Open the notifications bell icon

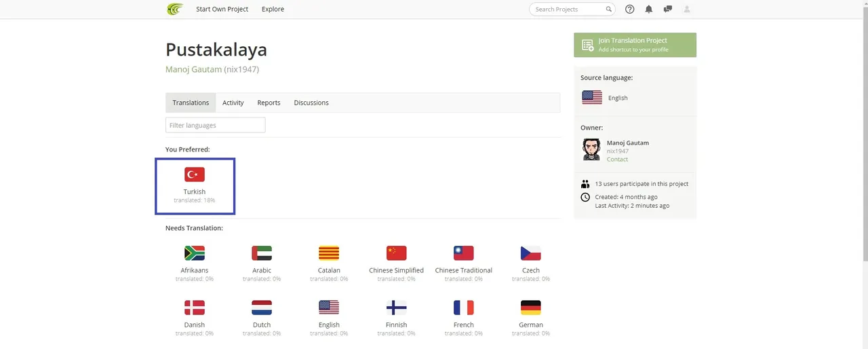click(649, 10)
